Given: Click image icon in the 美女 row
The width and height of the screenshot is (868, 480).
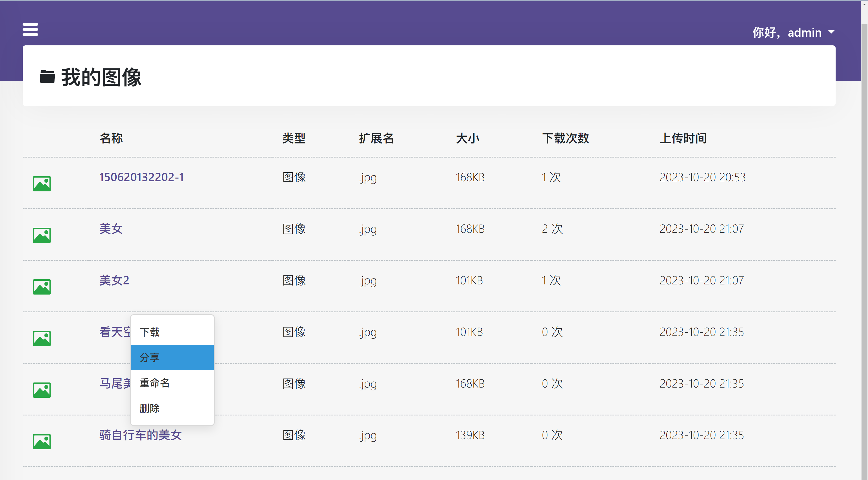Looking at the screenshot, I should pos(42,235).
